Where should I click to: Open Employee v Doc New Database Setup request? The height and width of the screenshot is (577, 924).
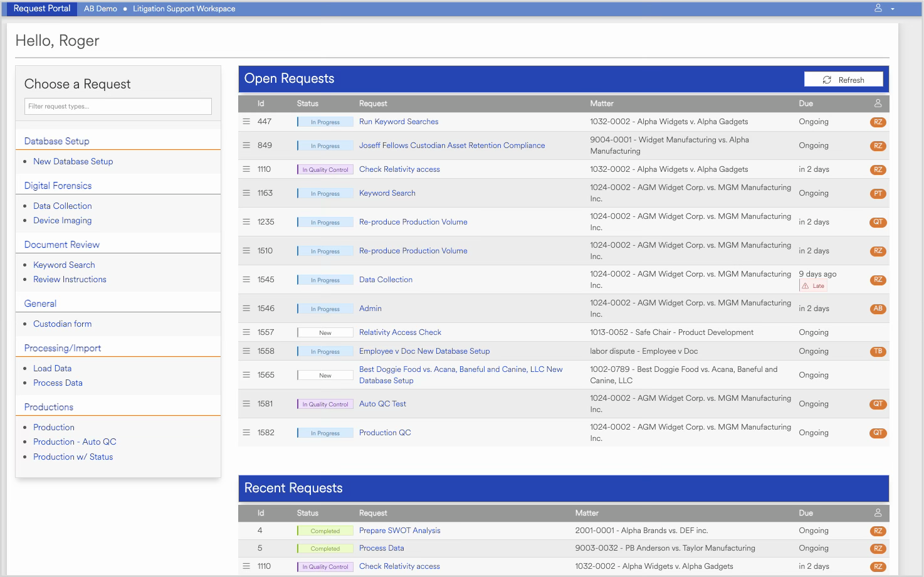pyautogui.click(x=424, y=351)
